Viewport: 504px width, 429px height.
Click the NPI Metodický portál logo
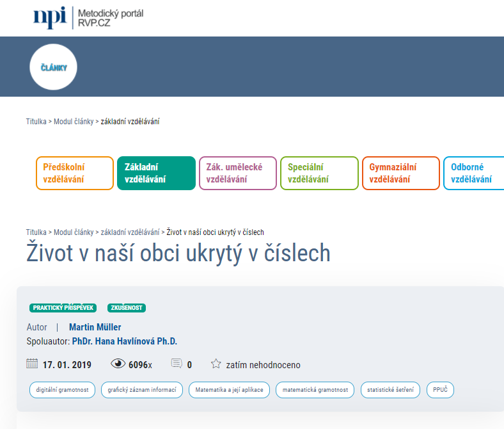point(88,18)
